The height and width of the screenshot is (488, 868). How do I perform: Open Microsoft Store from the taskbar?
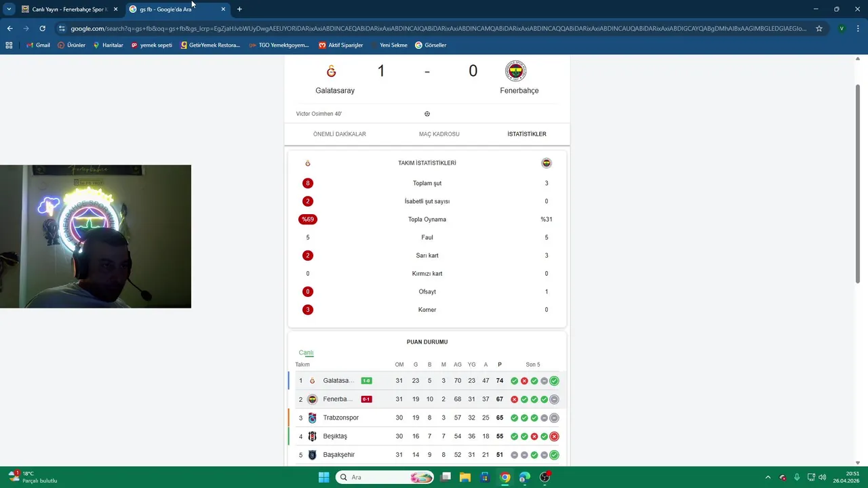tap(485, 477)
